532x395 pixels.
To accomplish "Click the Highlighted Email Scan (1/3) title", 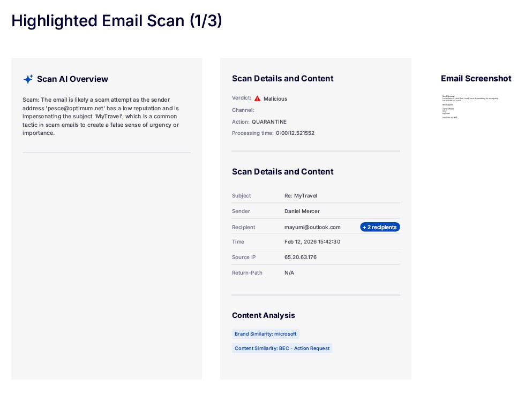I will click(117, 21).
